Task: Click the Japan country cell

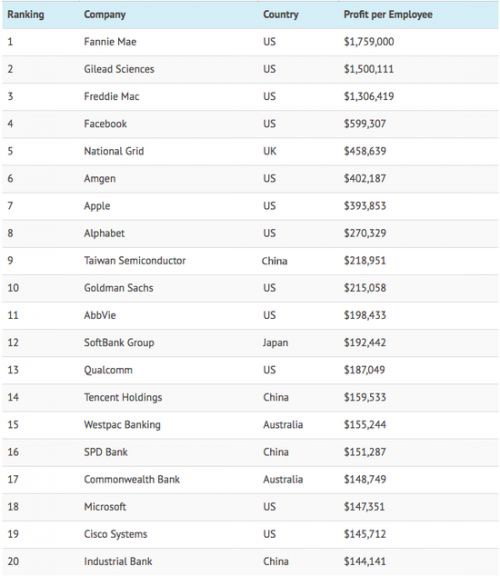Action: (276, 343)
